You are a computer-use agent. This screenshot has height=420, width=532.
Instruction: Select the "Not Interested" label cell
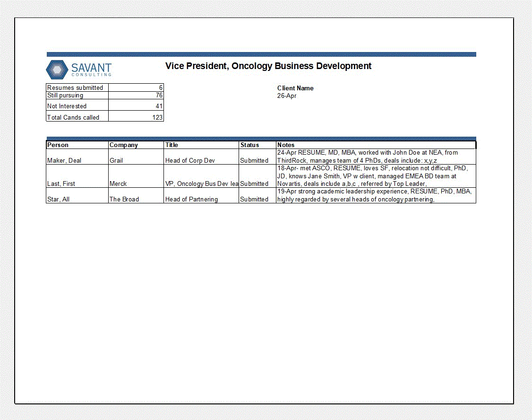(77, 105)
